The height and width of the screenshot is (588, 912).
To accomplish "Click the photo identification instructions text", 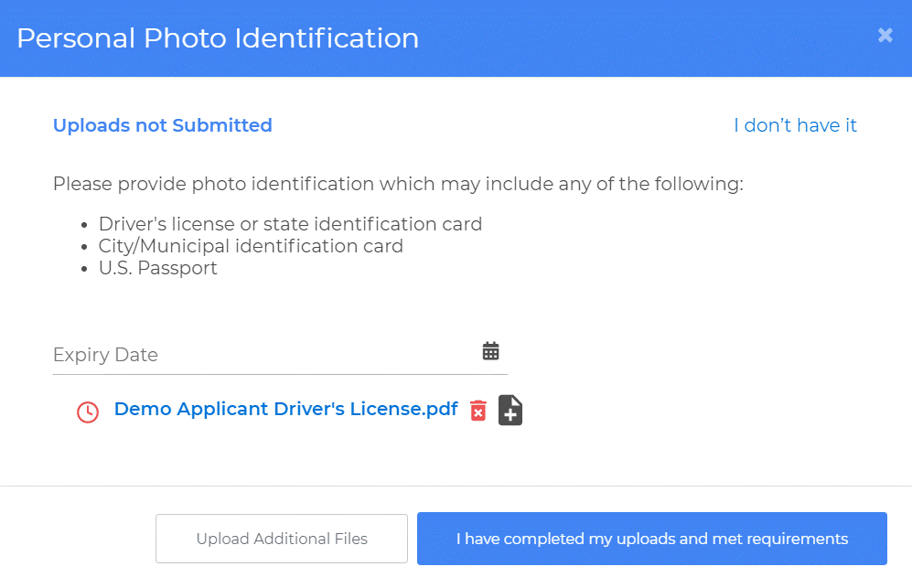I will tap(399, 184).
